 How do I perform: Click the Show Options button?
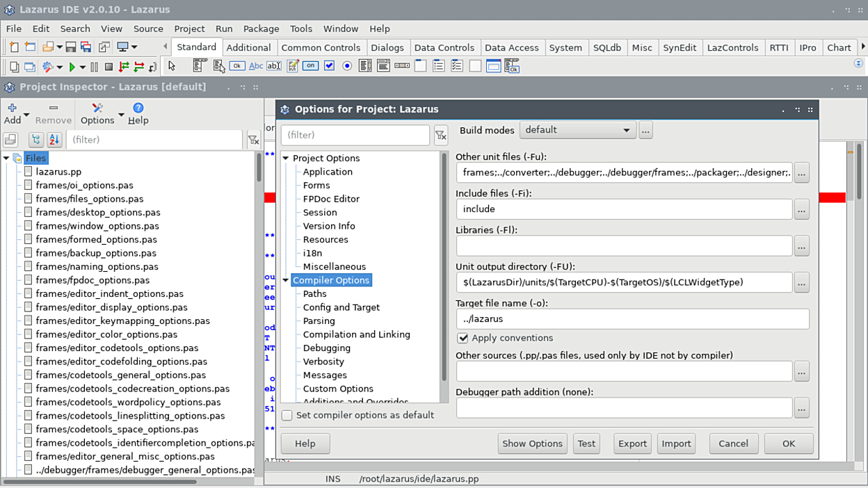[532, 444]
